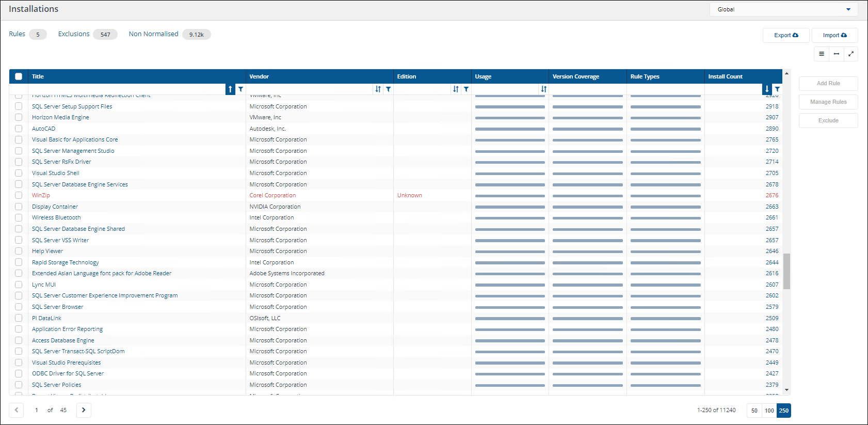Viewport: 868px width, 425px height.
Task: Click the vertical scrollbar thumb of the table
Action: click(x=786, y=271)
